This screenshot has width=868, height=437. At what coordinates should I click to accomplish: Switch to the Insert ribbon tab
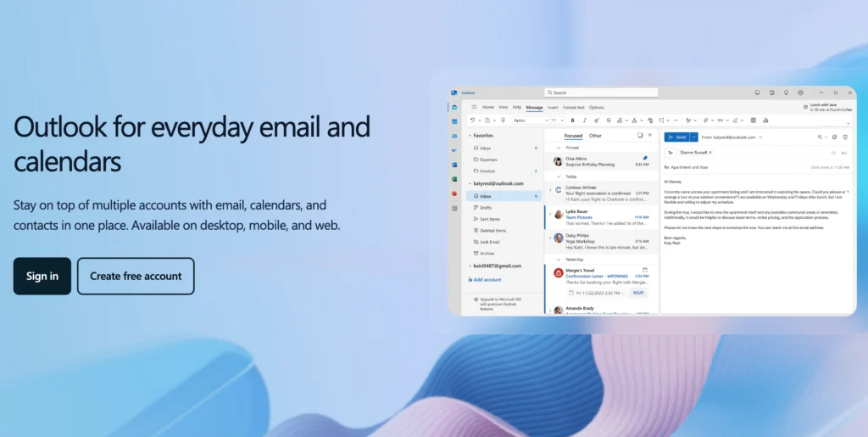553,107
